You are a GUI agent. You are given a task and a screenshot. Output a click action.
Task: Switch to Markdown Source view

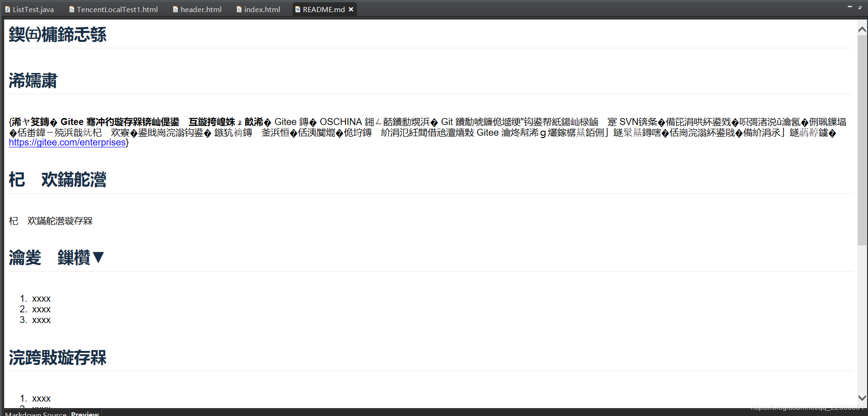(x=36, y=413)
